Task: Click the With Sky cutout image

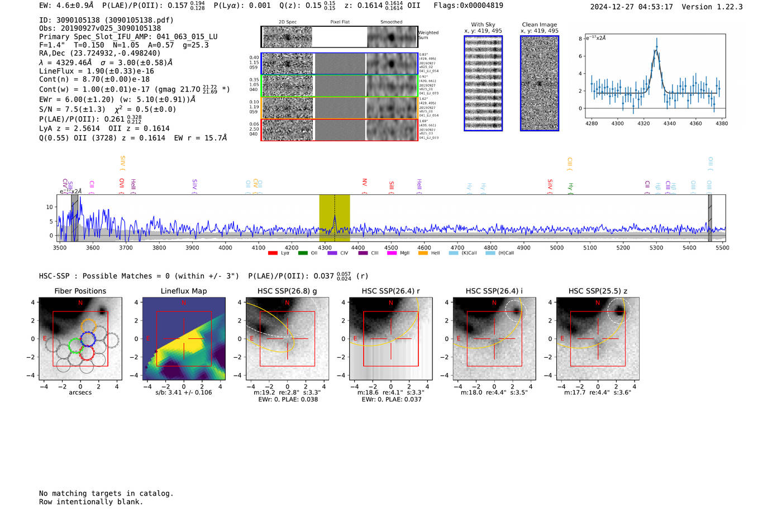Action: point(483,83)
